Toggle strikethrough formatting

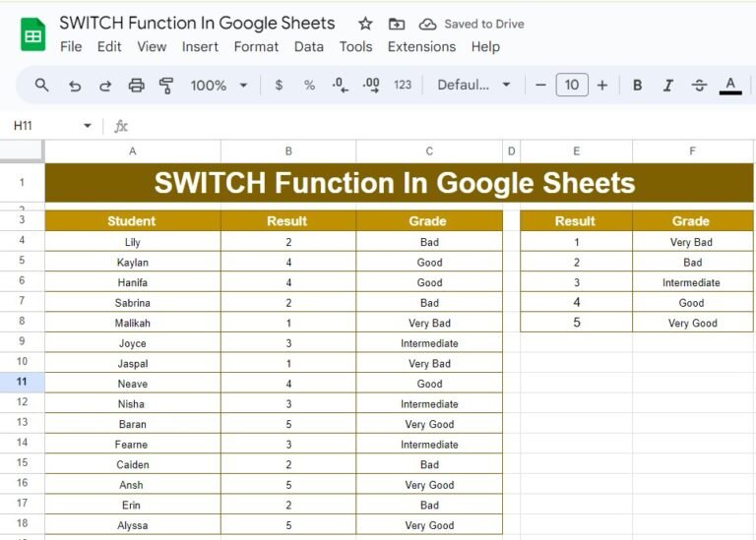click(699, 86)
